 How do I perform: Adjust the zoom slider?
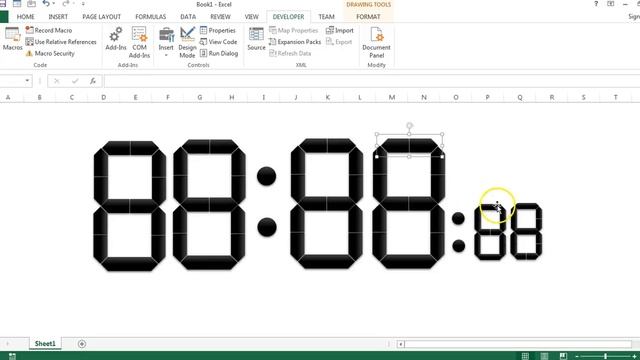[606, 356]
